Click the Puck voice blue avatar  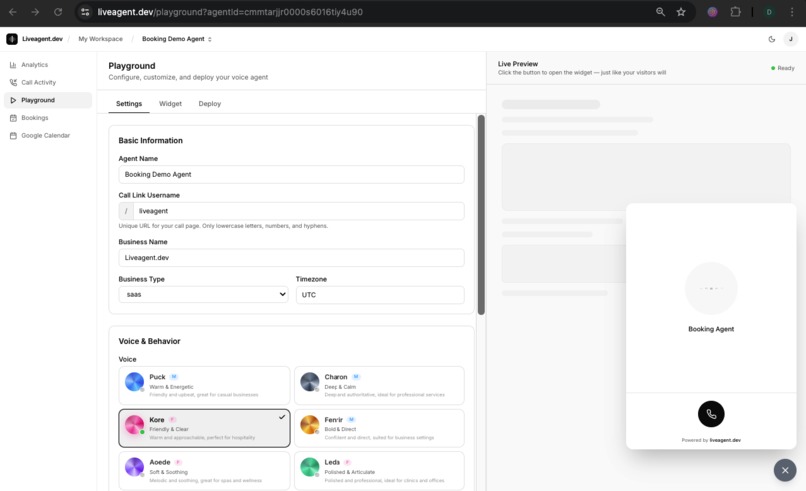tap(134, 382)
